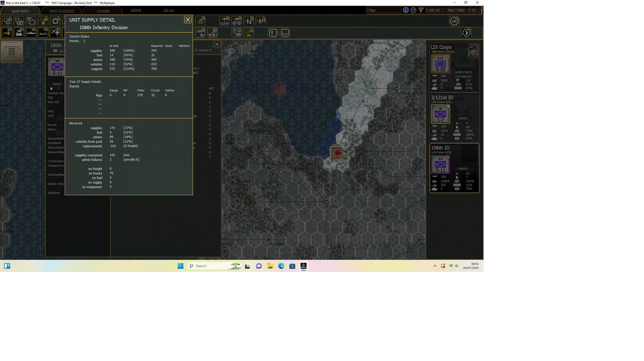Click the add-layer style icon in top toolbar
This screenshot has height=361, width=644.
coord(19,21)
